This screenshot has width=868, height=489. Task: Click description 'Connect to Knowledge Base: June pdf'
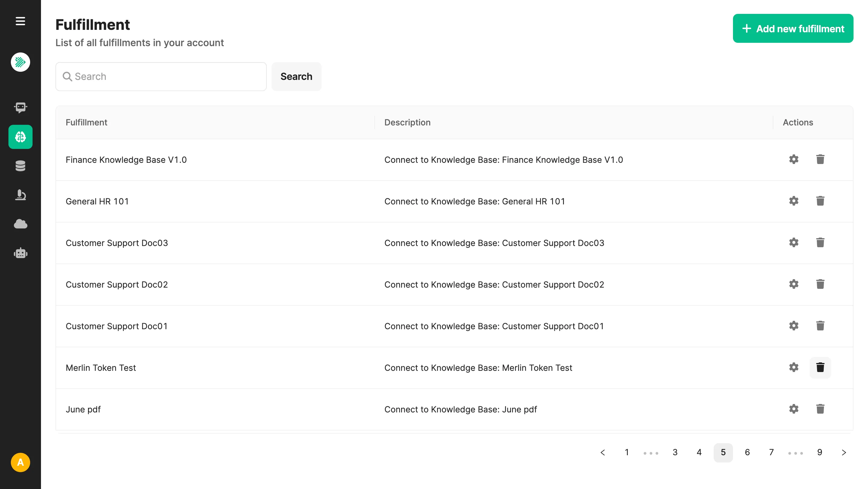461,409
